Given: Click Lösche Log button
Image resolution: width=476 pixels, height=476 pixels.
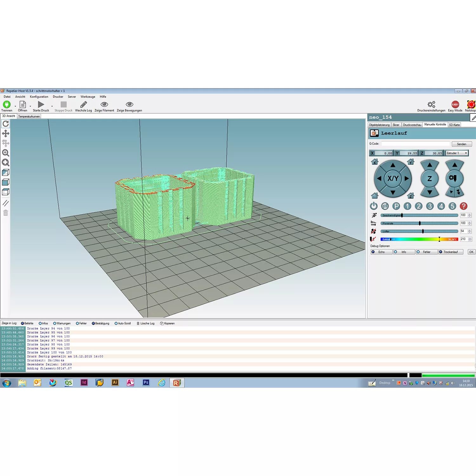Looking at the screenshot, I should [x=146, y=323].
